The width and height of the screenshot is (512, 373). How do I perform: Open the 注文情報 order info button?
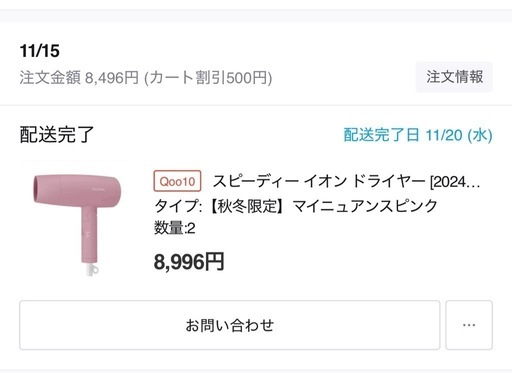(454, 77)
